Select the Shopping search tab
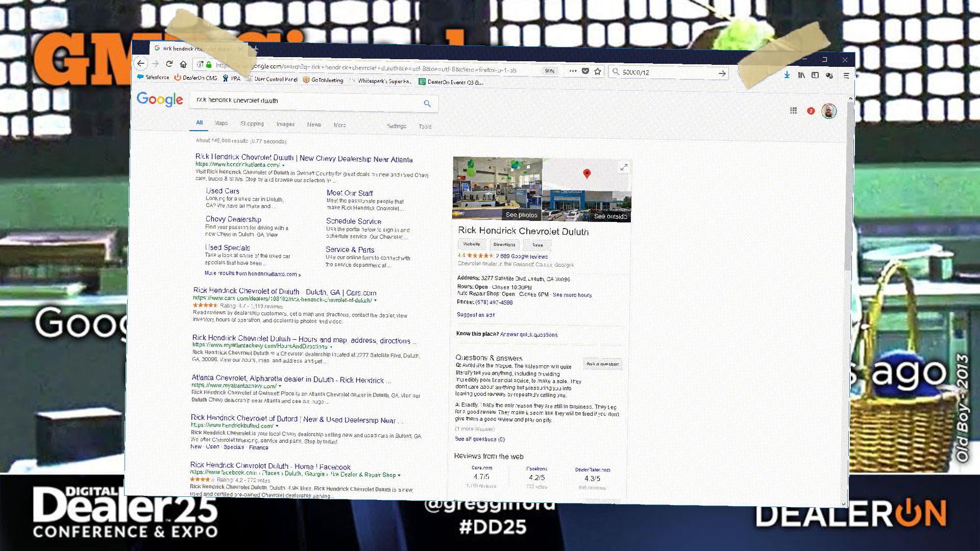Screen dimensions: 980x551 click(x=252, y=123)
